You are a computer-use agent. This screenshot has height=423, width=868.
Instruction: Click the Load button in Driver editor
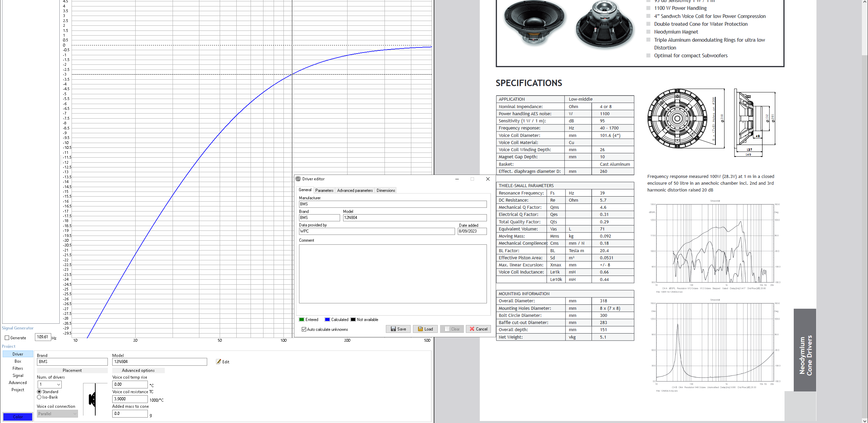[425, 329]
